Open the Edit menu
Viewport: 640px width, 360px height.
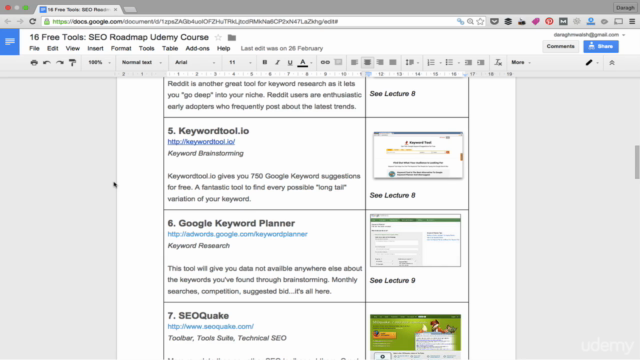[x=52, y=48]
